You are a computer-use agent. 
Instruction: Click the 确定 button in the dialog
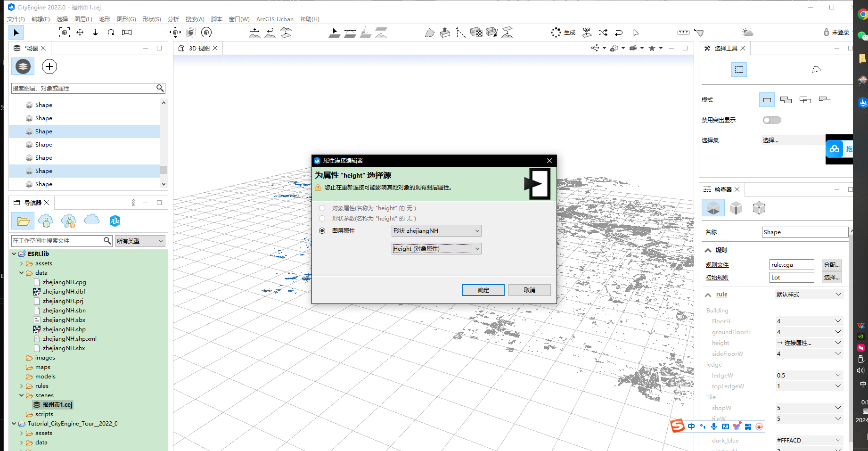[483, 290]
